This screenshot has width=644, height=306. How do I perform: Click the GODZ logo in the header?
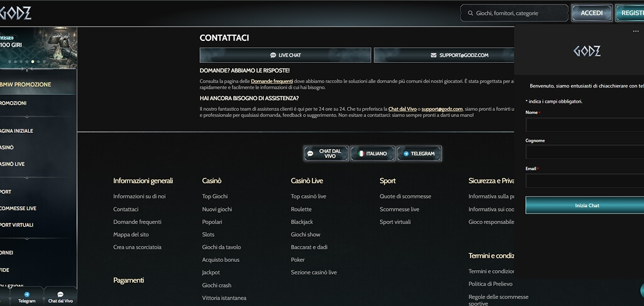point(15,13)
